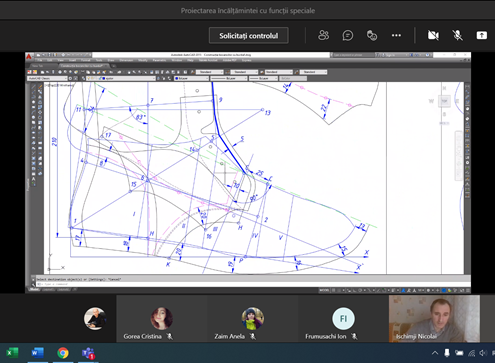This screenshot has height=363, width=495.
Task: Open the File menu in AutoCAD
Action: click(40, 60)
